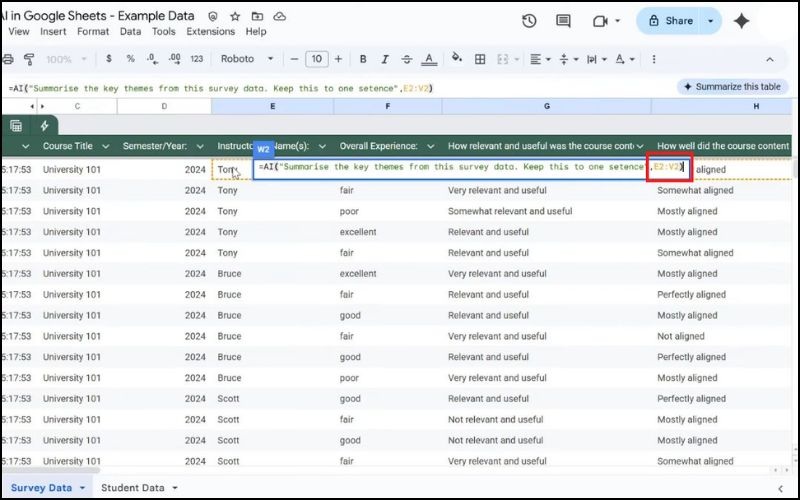Open the comments panel icon
Image resolution: width=800 pixels, height=500 pixels.
(565, 21)
